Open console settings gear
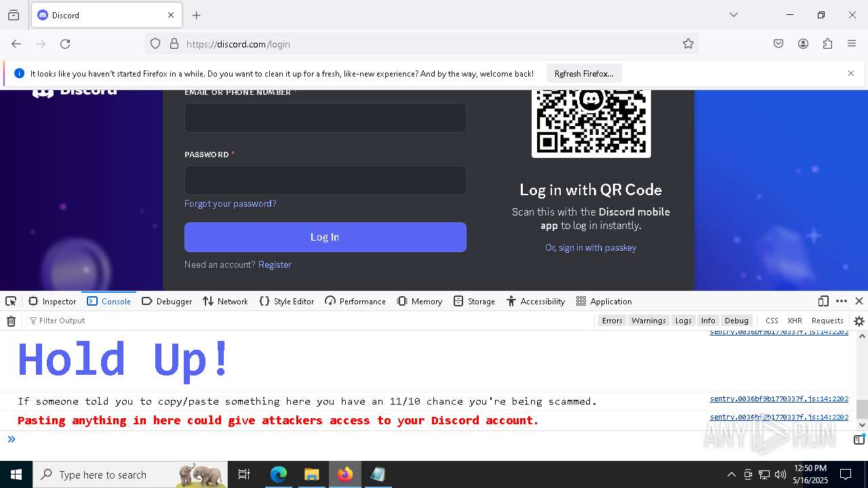 point(859,321)
